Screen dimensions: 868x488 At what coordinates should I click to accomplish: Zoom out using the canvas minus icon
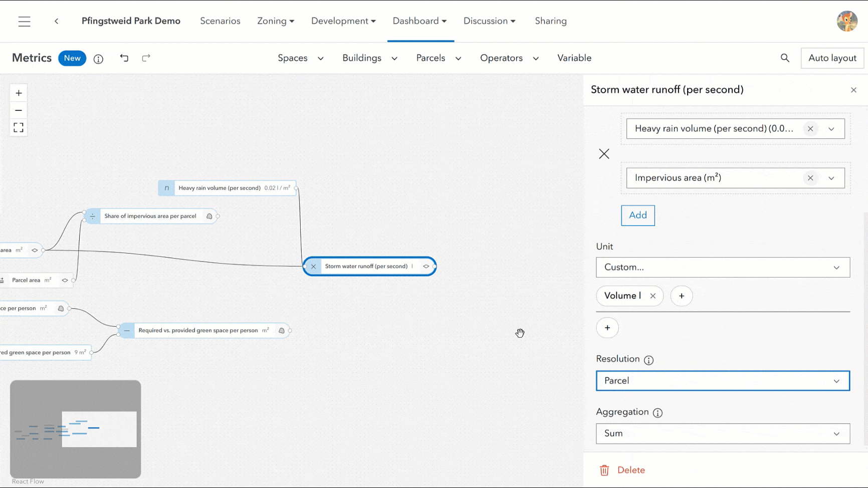click(x=19, y=110)
